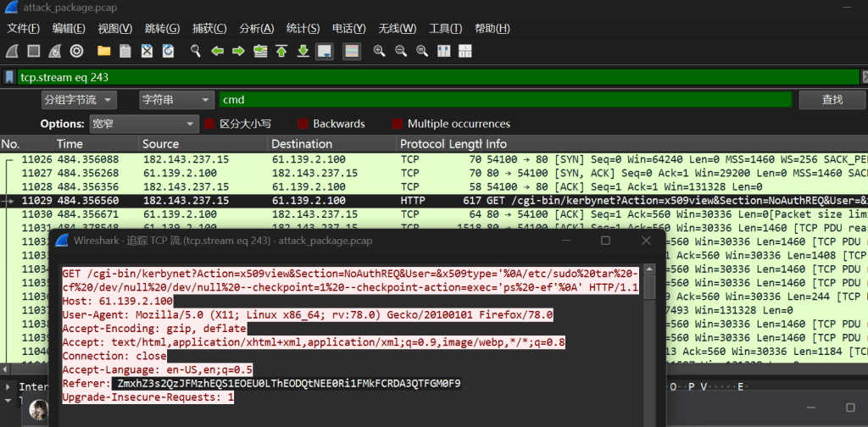Click the tcp.stream eq 243 filter field
The width and height of the screenshot is (868, 427).
coord(437,77)
